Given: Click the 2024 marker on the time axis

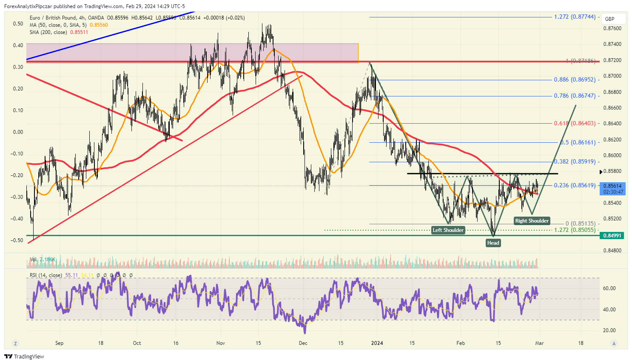Looking at the screenshot, I should tap(377, 343).
